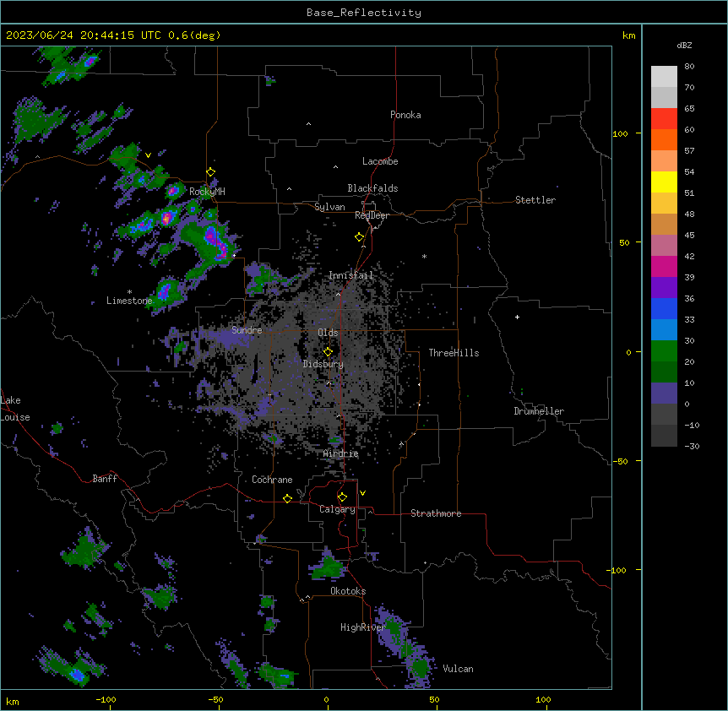728x711 pixels.
Task: Click the 30 dBZ green legend swatch
Action: [x=664, y=351]
